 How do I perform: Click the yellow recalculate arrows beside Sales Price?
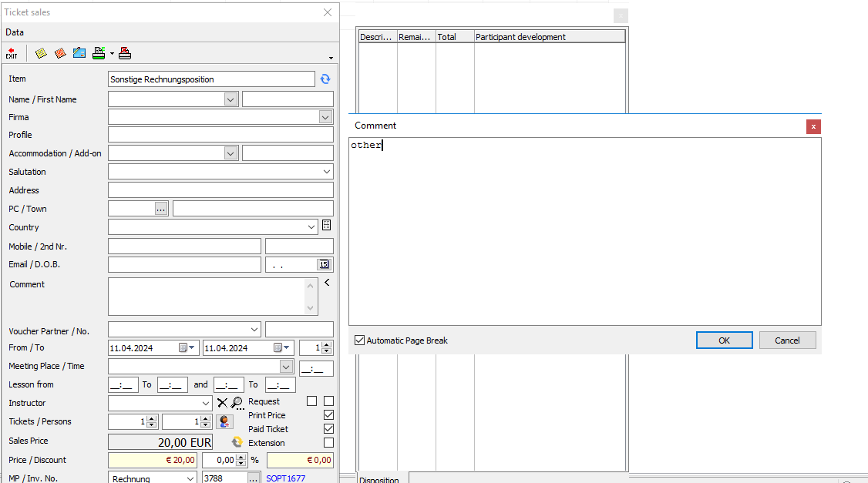[237, 442]
